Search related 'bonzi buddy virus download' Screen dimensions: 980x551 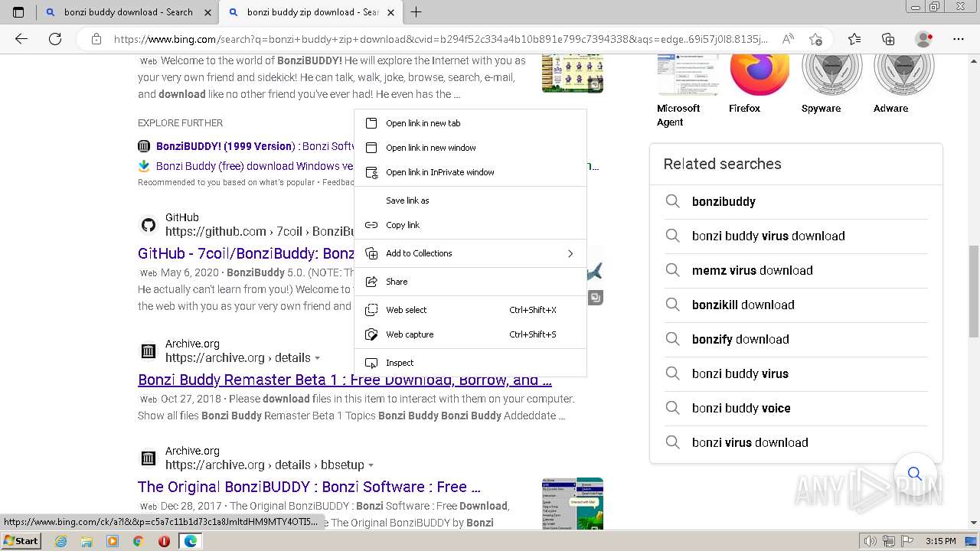(x=795, y=236)
